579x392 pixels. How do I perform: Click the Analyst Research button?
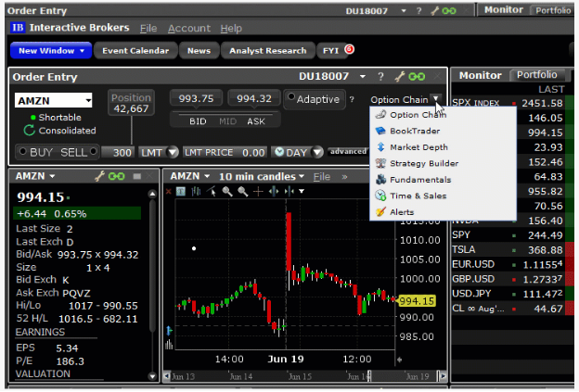(268, 51)
